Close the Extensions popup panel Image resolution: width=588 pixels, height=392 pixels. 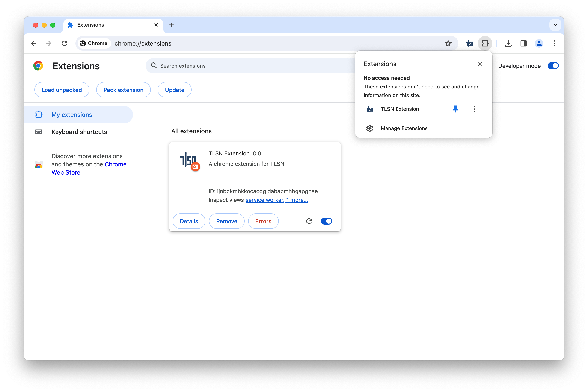tap(480, 64)
